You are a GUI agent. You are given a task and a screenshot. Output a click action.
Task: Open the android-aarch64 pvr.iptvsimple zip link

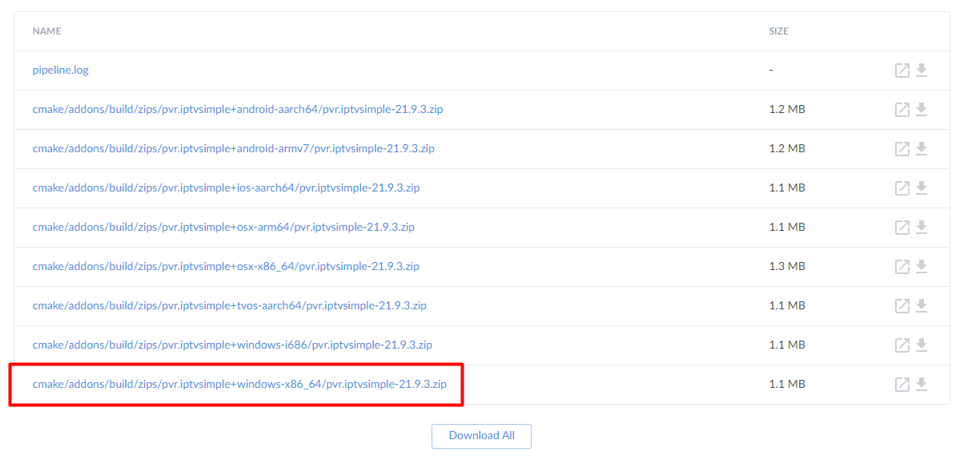(237, 109)
